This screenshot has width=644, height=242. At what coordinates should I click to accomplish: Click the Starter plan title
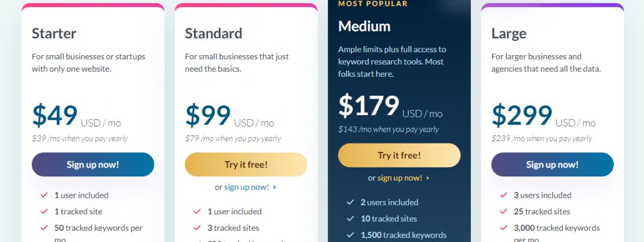point(54,34)
